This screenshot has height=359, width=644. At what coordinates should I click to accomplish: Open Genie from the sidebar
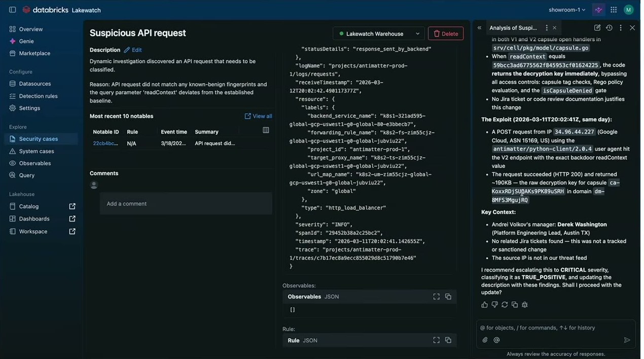(42, 41)
